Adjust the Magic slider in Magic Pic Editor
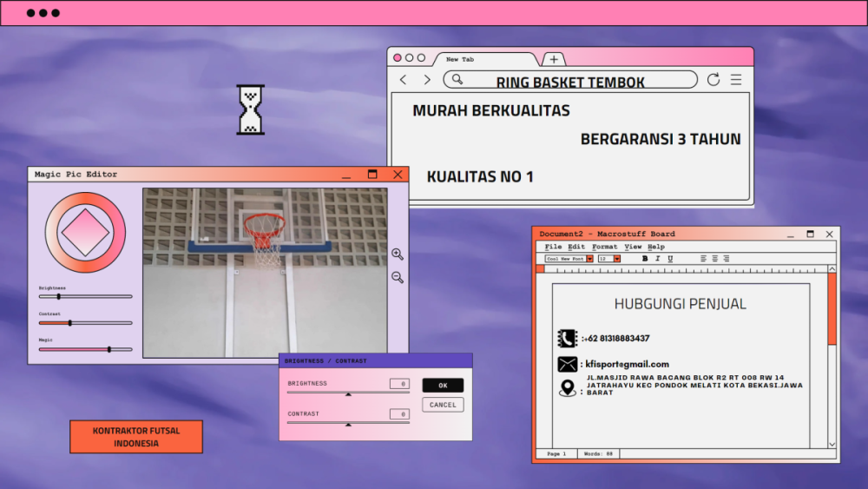868x489 pixels. tap(85, 349)
